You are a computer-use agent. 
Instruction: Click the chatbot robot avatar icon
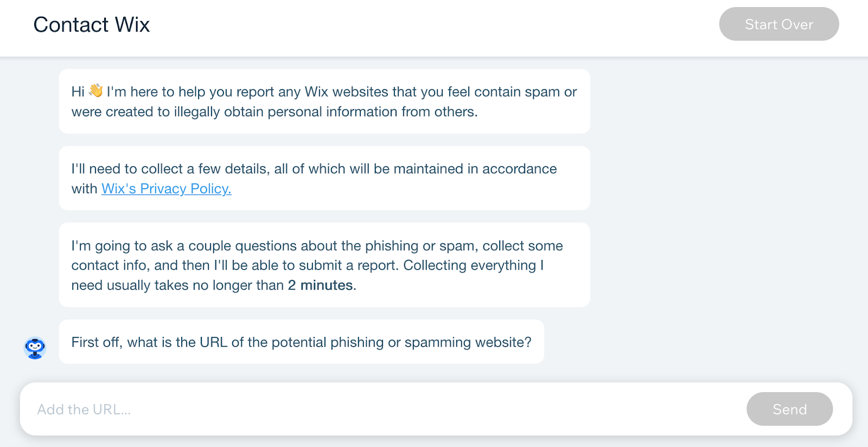pyautogui.click(x=35, y=348)
